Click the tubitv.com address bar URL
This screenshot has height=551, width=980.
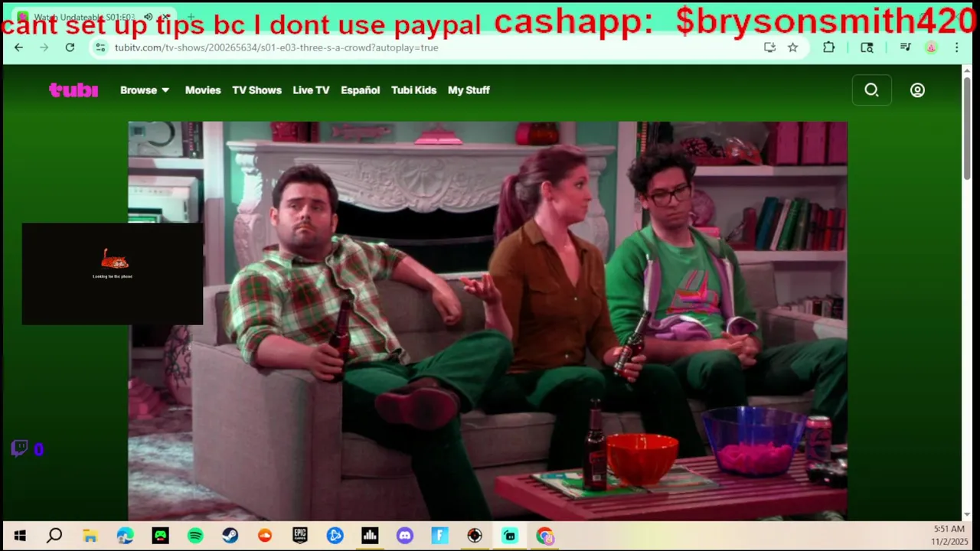point(276,47)
